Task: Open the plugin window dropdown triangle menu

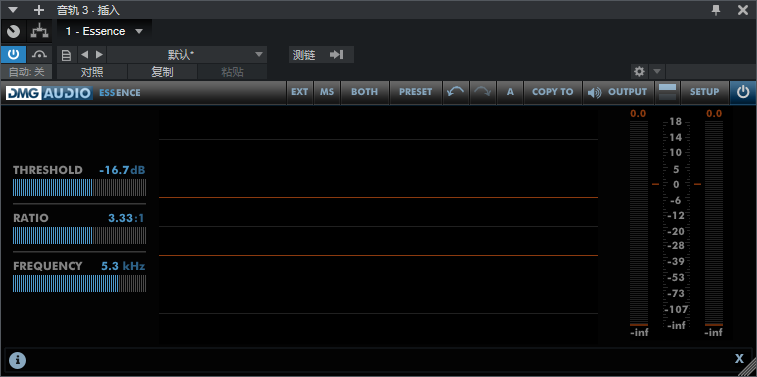Action: click(13, 10)
